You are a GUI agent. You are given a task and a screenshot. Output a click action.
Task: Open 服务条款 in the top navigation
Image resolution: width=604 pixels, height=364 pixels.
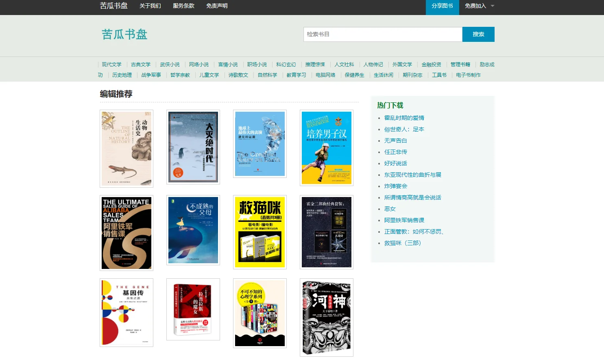point(183,6)
